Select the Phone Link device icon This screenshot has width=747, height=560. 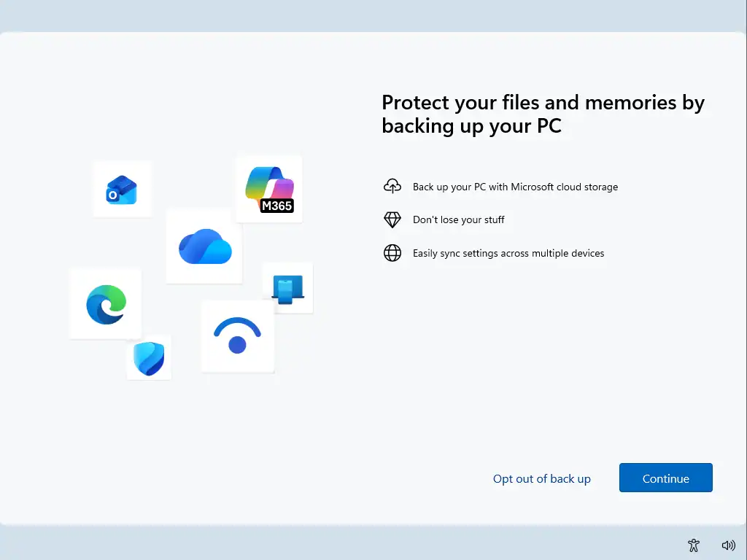tap(287, 289)
